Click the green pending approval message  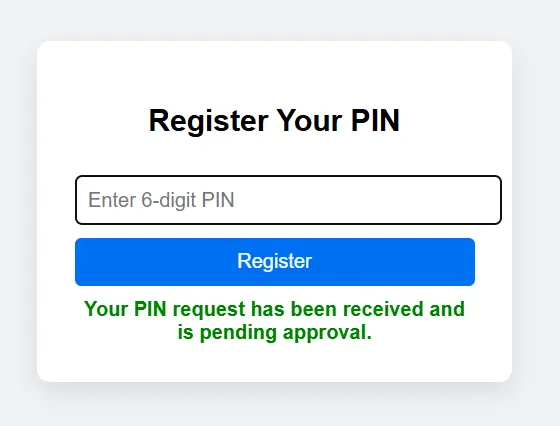click(x=275, y=320)
